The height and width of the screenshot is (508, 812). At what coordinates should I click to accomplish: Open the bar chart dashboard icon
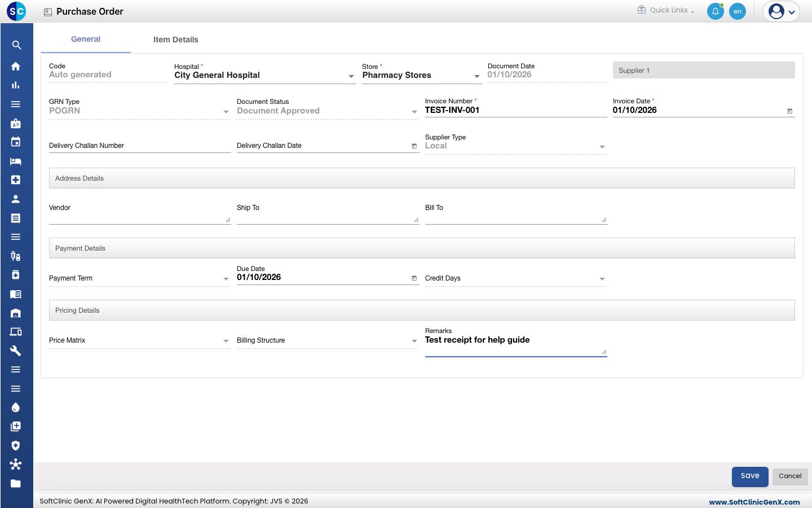click(x=16, y=85)
